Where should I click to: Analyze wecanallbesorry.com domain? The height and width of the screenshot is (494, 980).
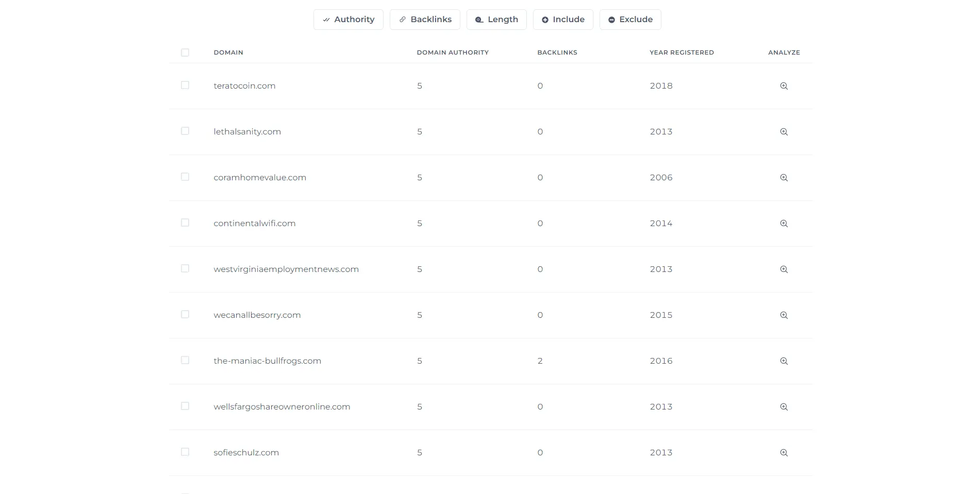coord(784,315)
